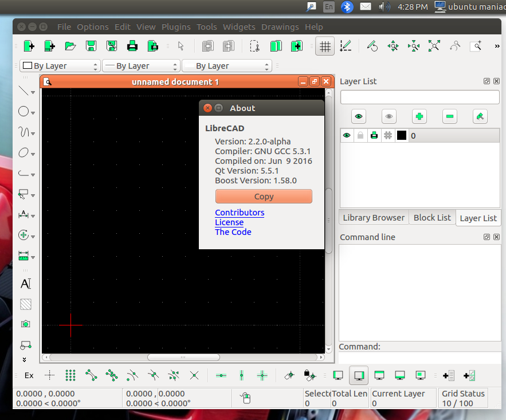Remove layer with minus button
506x420 pixels.
click(449, 116)
